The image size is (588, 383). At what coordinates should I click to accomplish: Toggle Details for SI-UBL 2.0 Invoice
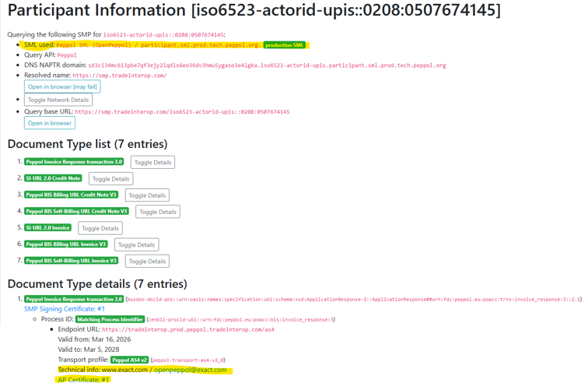(x=100, y=228)
